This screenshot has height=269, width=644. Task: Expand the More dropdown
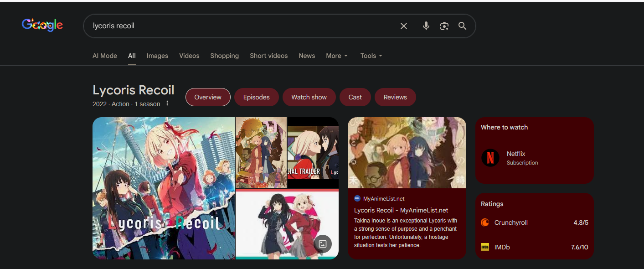(x=337, y=56)
